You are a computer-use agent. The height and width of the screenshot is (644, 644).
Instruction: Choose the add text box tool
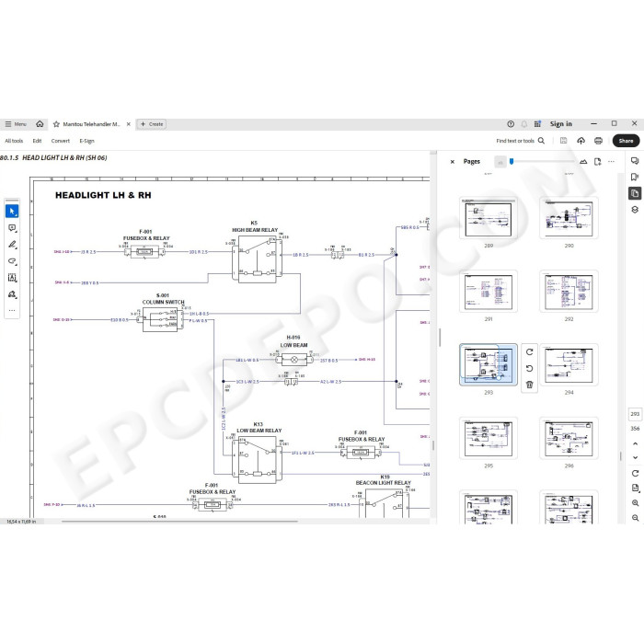point(12,278)
